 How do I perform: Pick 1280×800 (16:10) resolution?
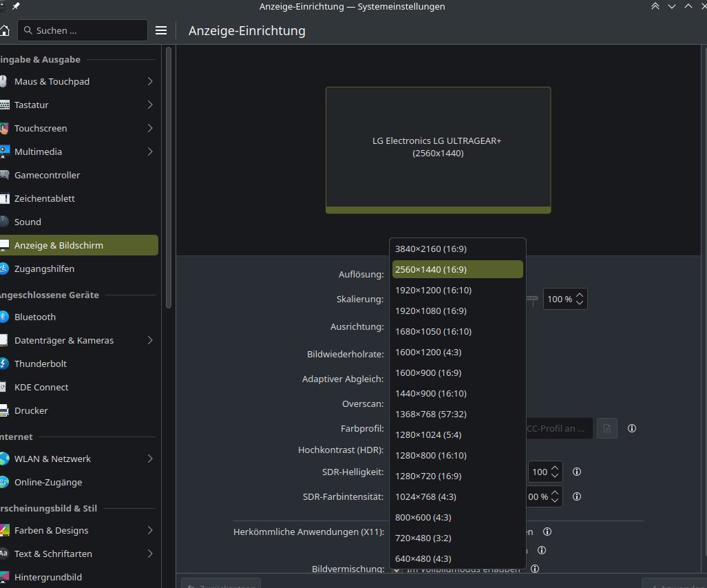point(457,455)
